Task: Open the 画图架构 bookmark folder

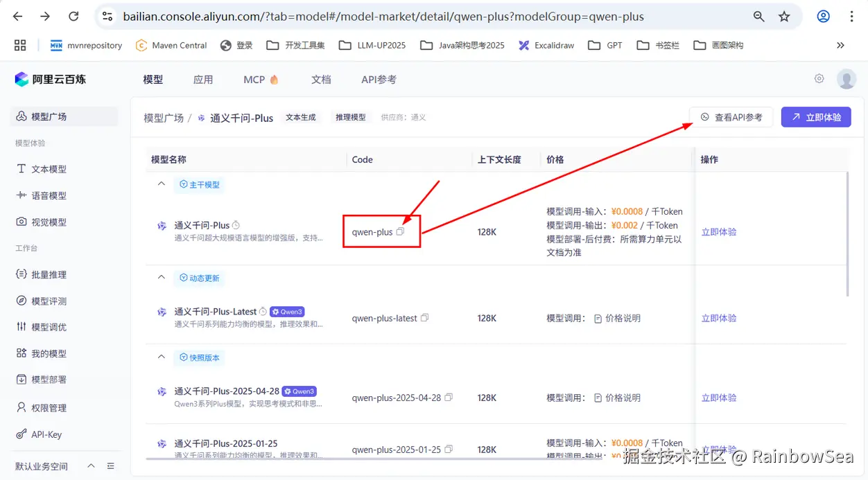Action: tap(718, 45)
